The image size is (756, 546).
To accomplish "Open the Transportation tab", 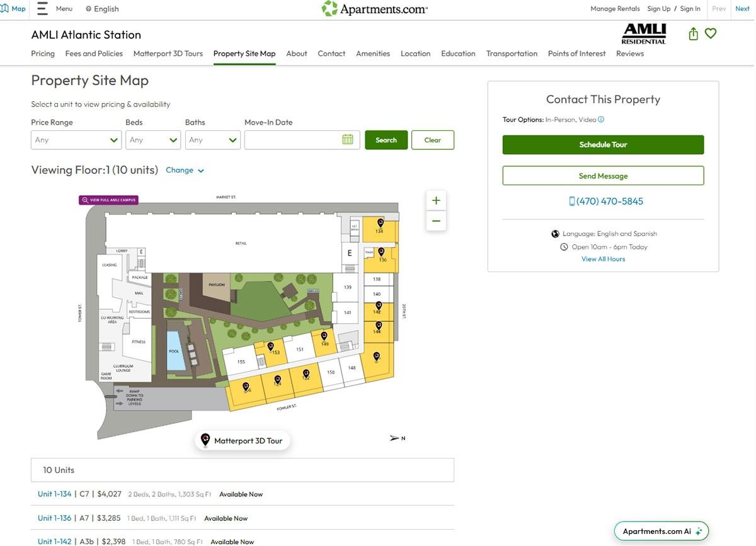I will [x=512, y=54].
